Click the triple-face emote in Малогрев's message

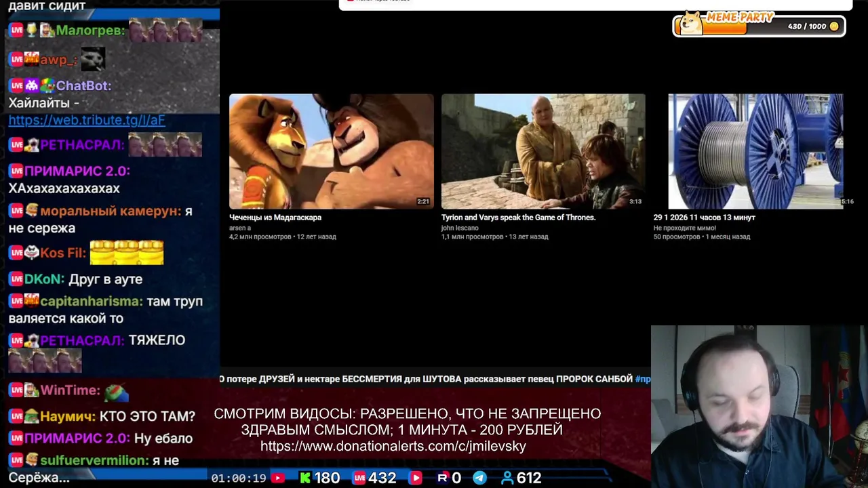tap(165, 30)
